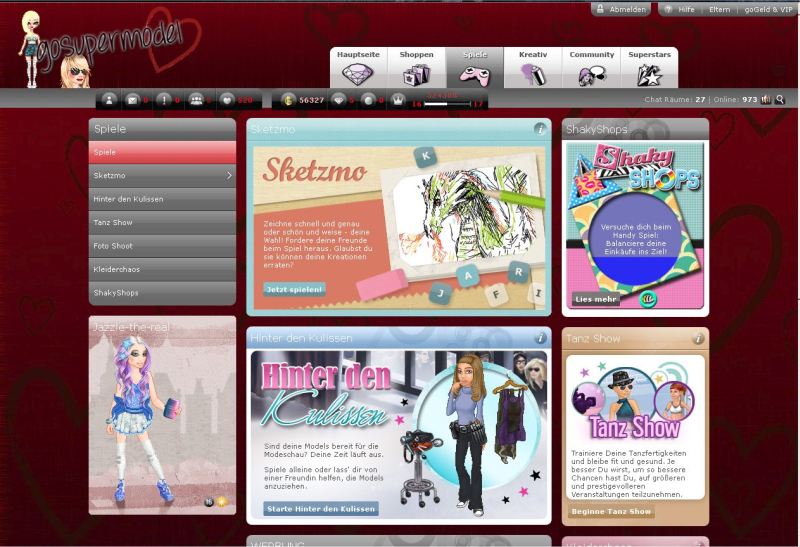The height and width of the screenshot is (547, 800).
Task: Click the Tanz Show logo image
Action: coord(635,403)
